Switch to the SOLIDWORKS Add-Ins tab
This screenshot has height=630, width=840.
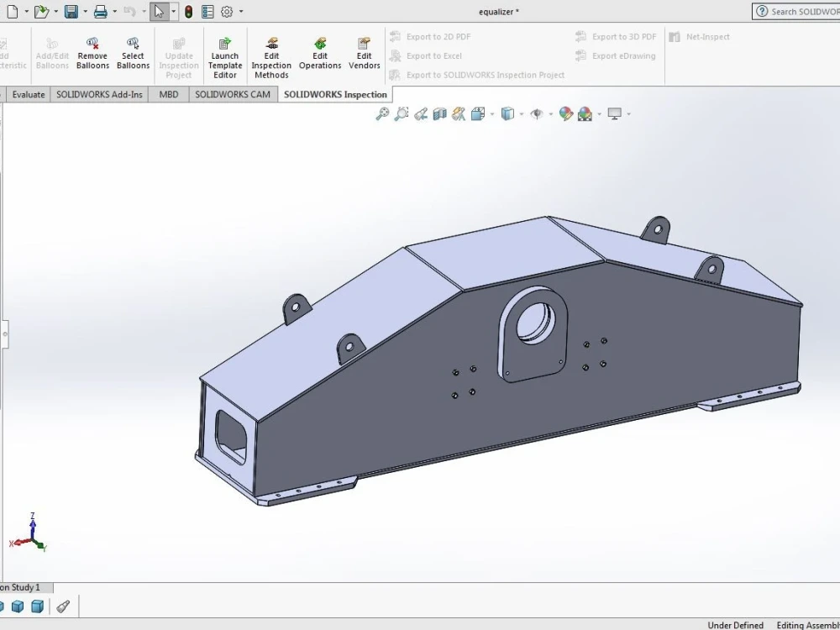(x=99, y=94)
